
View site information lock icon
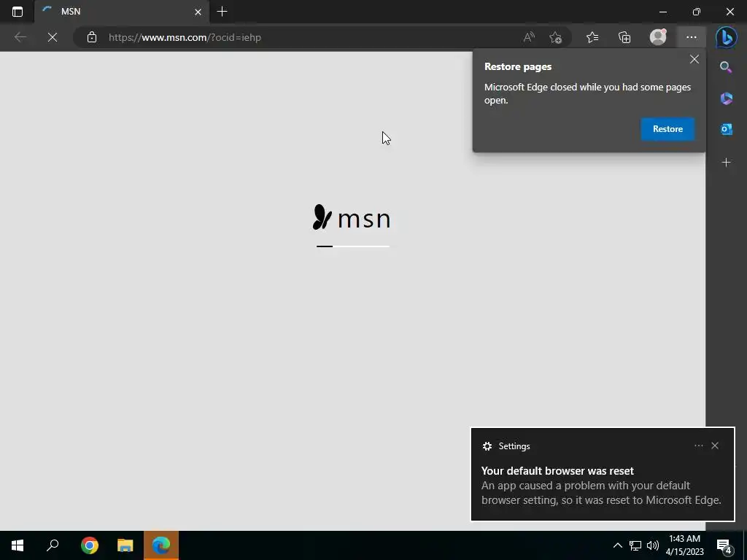tap(92, 37)
